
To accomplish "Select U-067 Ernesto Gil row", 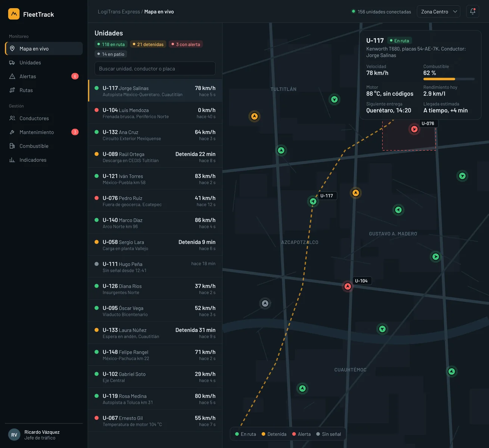I will click(155, 421).
